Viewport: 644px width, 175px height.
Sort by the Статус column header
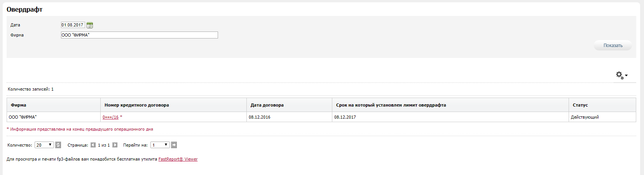pyautogui.click(x=602, y=105)
